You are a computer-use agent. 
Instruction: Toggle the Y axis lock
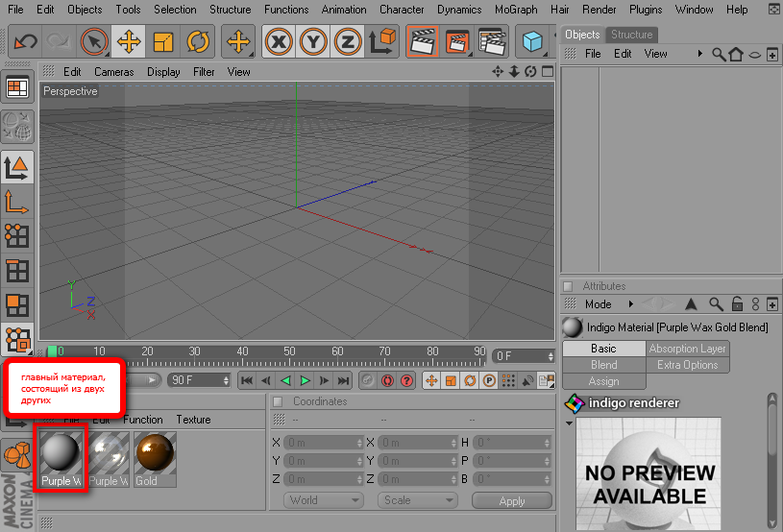point(313,42)
